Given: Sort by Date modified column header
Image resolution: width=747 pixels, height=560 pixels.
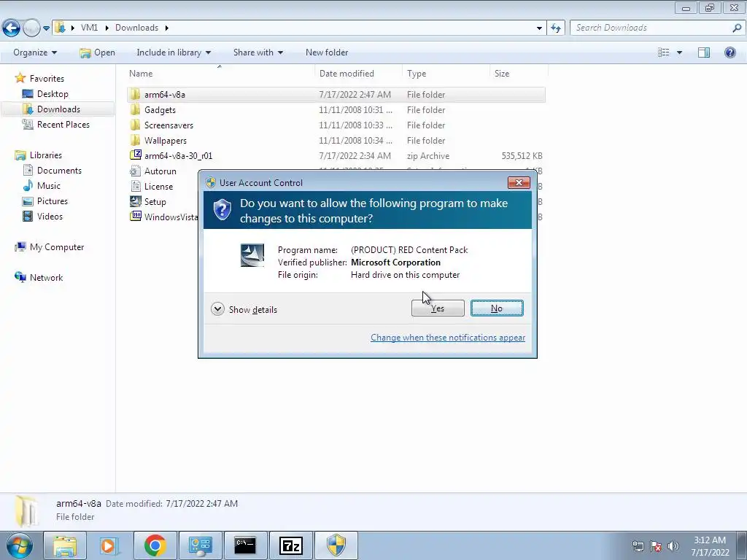Looking at the screenshot, I should pyautogui.click(x=347, y=74).
